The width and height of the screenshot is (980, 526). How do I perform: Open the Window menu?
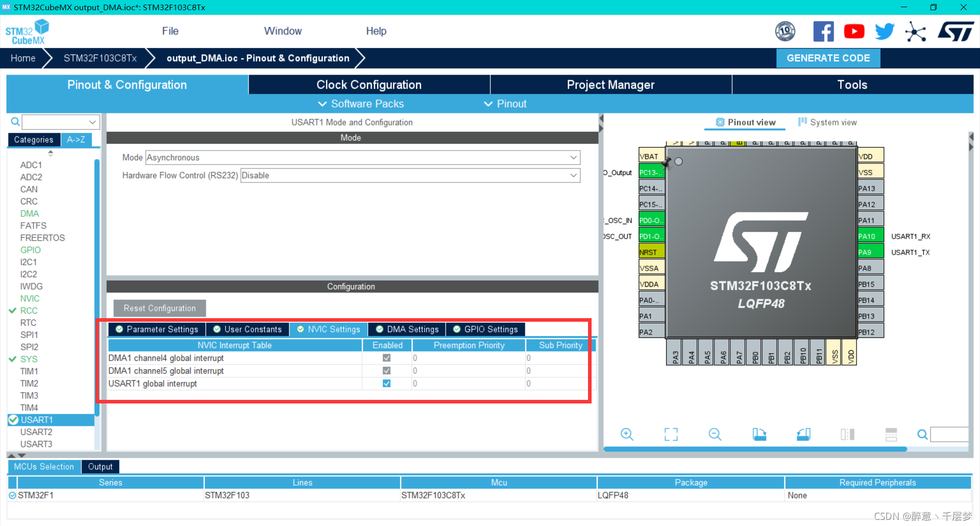(x=283, y=31)
